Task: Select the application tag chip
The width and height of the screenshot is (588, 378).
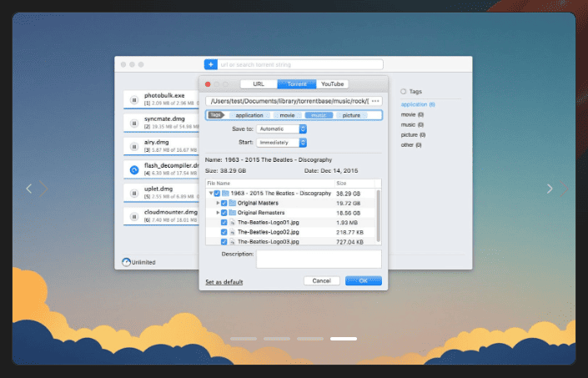Action: 249,115
